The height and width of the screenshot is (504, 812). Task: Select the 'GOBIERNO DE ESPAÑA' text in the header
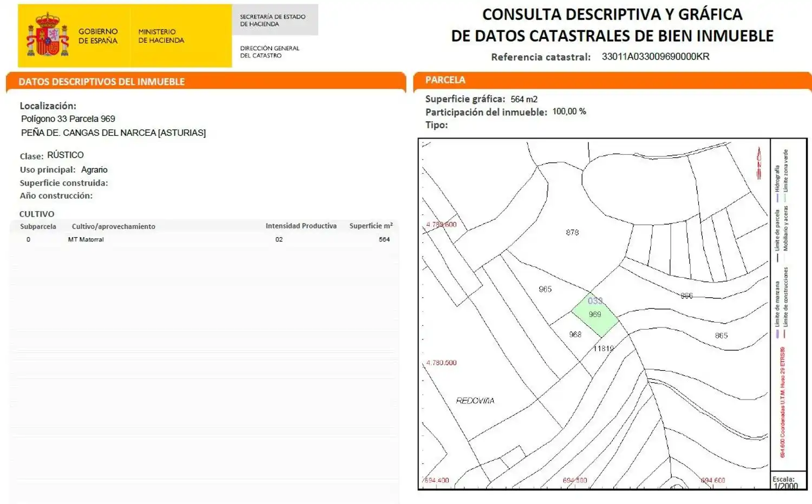point(98,36)
